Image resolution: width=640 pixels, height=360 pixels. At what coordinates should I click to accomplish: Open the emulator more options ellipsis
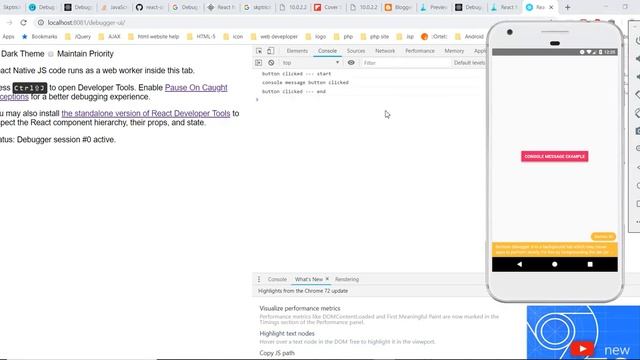click(x=638, y=222)
